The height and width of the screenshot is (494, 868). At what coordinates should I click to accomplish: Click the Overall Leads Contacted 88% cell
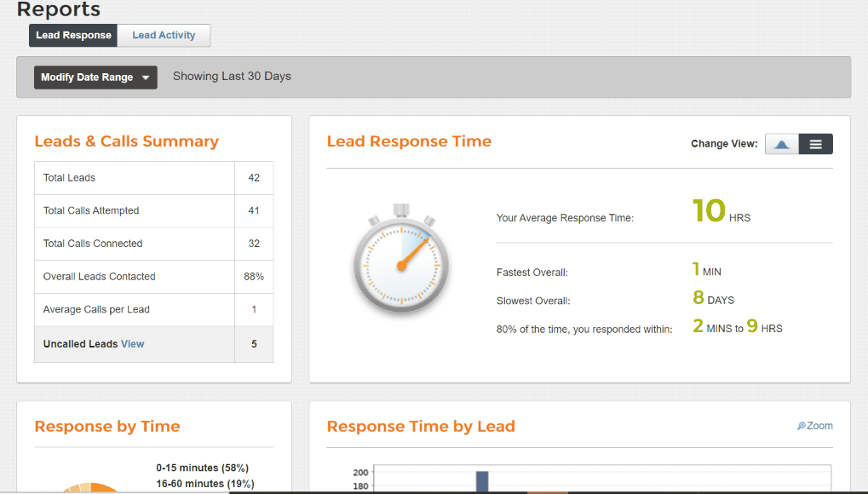point(254,276)
